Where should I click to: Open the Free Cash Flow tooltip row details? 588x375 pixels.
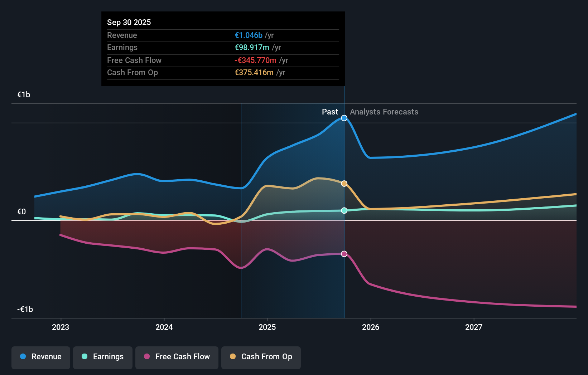point(134,60)
